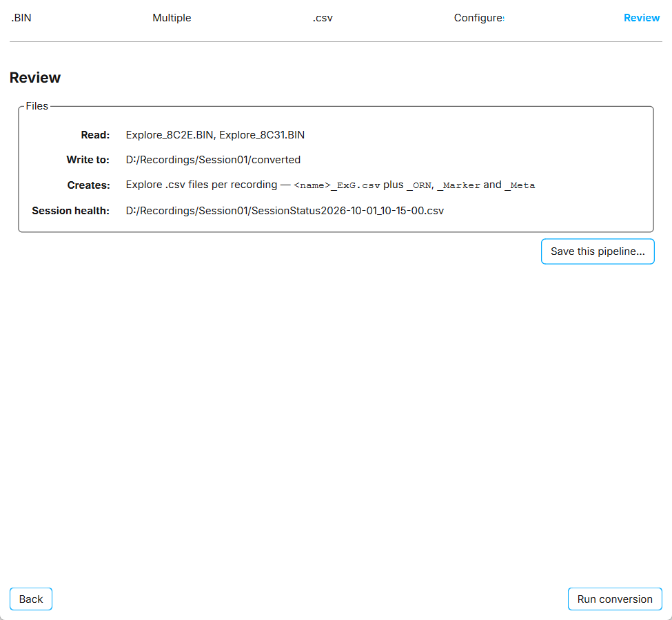Click the Explore_8C2E.BIN, Explore_8C31.BIN file list
Screen dimensions: 672x620
point(215,135)
